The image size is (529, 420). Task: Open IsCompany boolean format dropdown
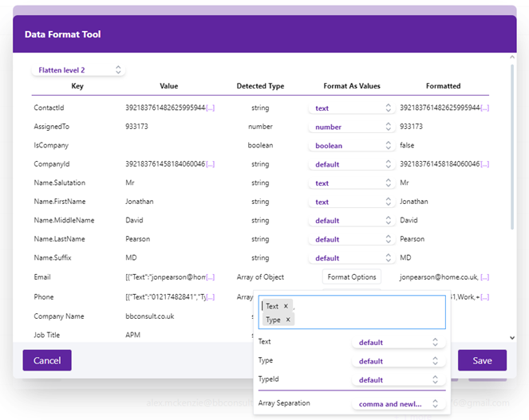point(351,146)
